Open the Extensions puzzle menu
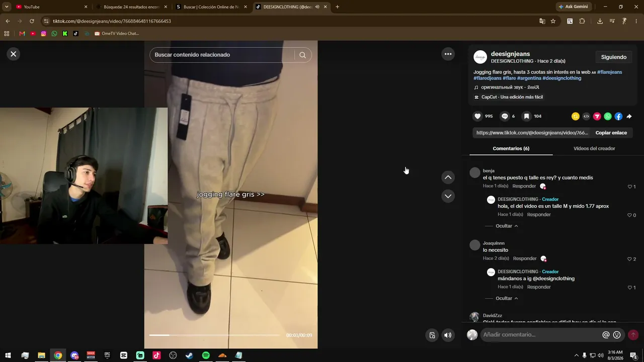 [582, 21]
